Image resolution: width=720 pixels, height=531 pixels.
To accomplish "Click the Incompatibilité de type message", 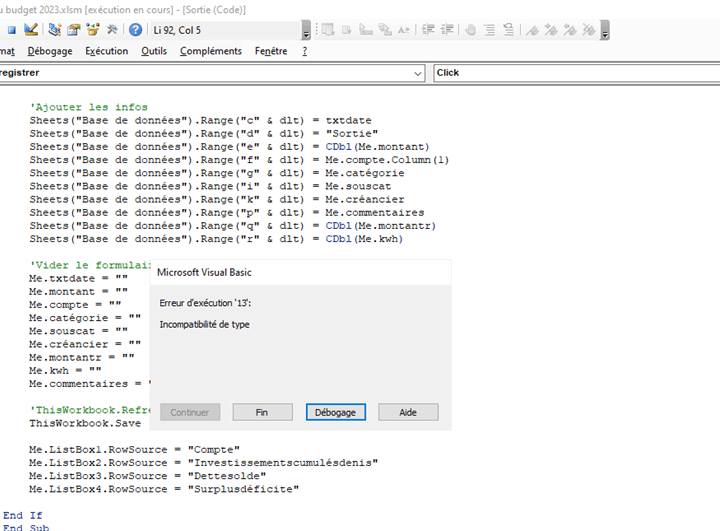I will click(x=204, y=324).
